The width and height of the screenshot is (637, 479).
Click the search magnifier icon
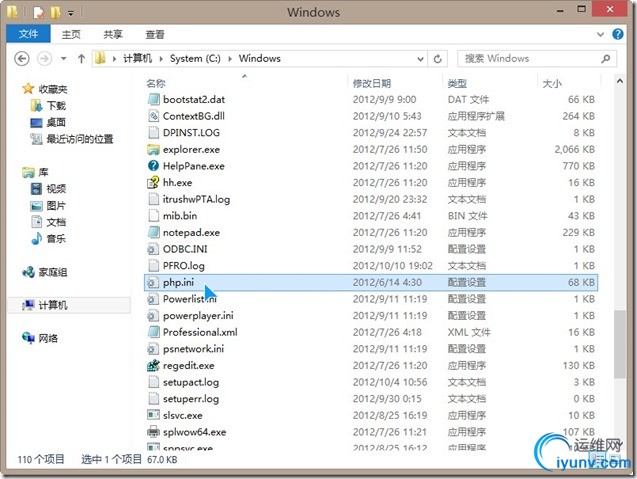click(x=606, y=59)
